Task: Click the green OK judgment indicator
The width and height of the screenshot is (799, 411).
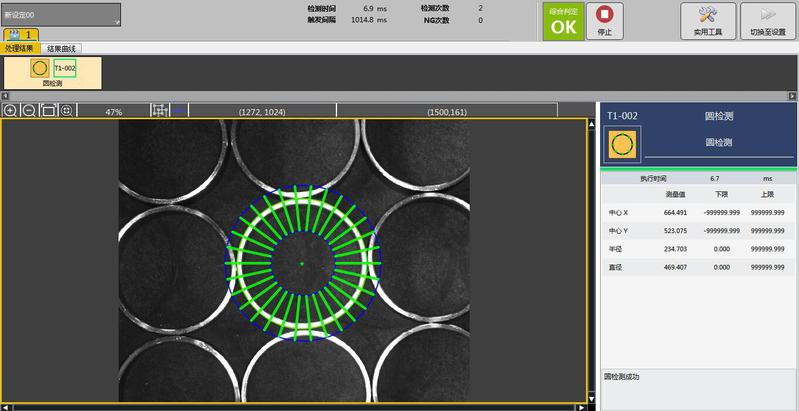Action: coord(563,20)
